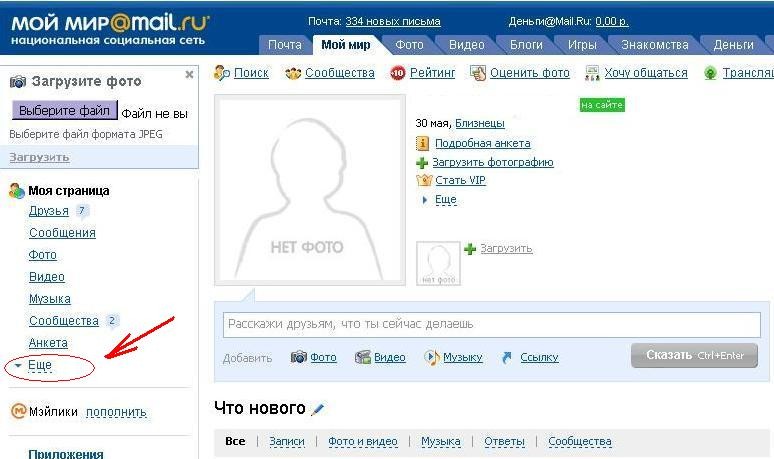Open Музыка in the sidebar

click(50, 299)
